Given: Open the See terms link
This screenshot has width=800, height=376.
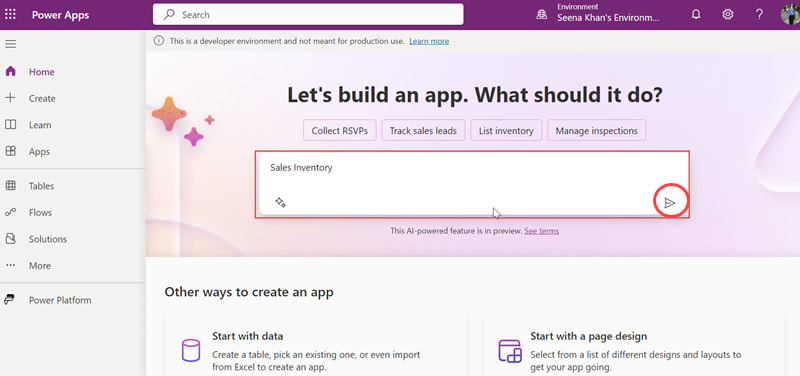Looking at the screenshot, I should 541,231.
